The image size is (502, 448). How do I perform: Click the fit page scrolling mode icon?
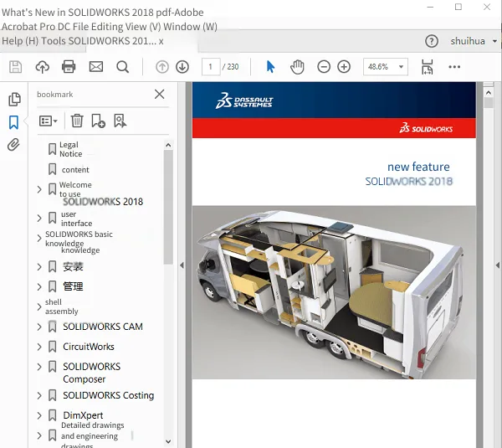(427, 67)
